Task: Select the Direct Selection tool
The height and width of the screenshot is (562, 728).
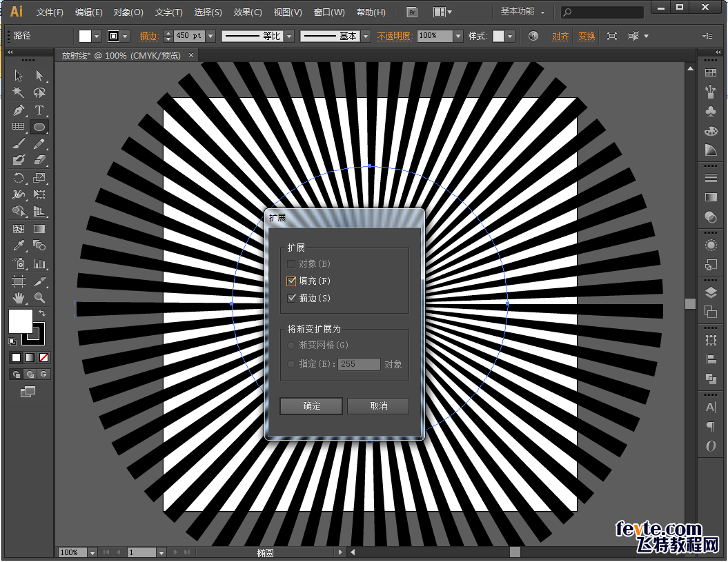Action: pyautogui.click(x=39, y=76)
